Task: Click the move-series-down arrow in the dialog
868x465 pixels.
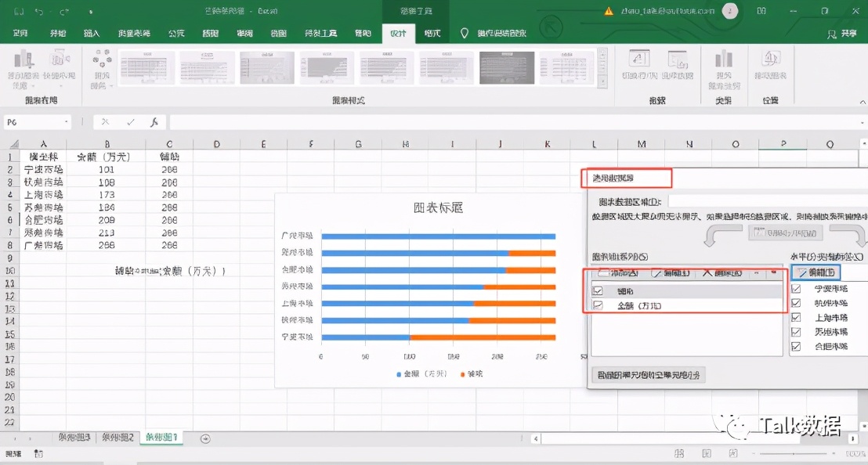Action: [773, 272]
